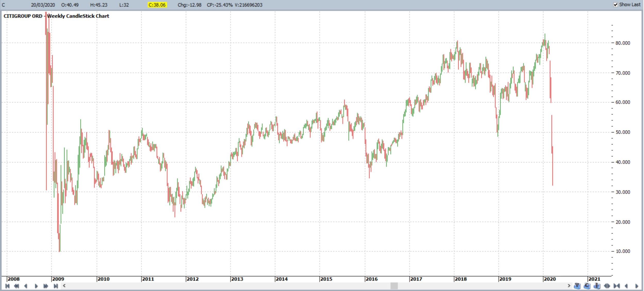Click the double-right fast forward chart icon
644x291 pixels.
[x=46, y=286]
